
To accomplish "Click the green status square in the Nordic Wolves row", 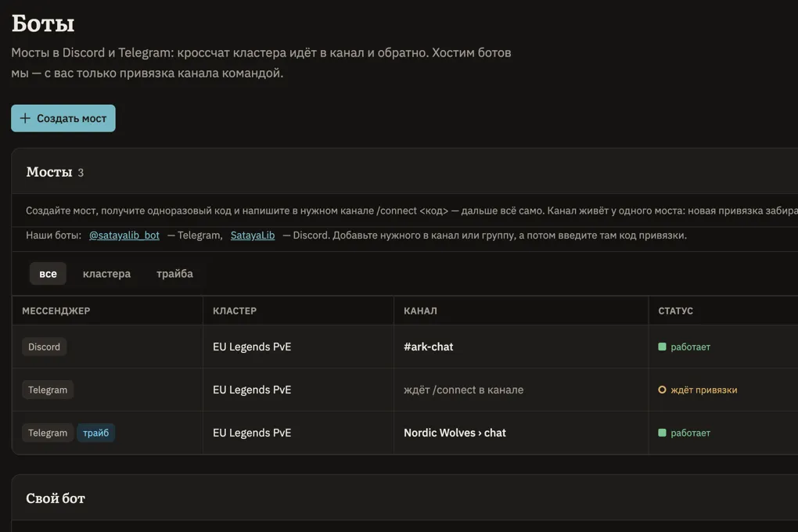I will coord(662,433).
